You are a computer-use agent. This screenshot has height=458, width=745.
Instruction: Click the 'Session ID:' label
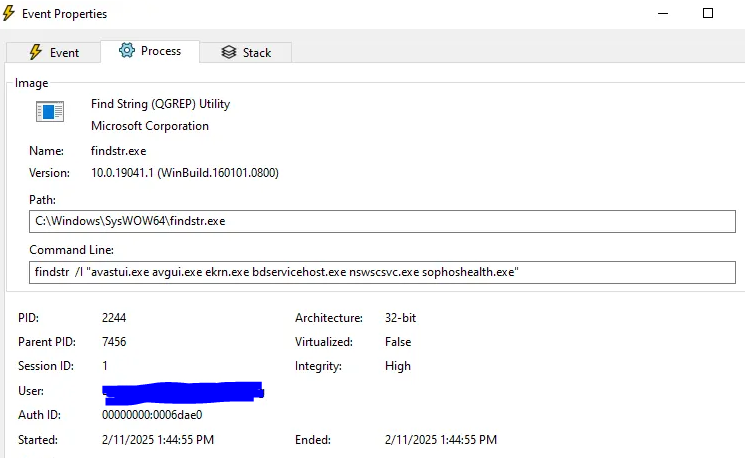pyautogui.click(x=46, y=366)
